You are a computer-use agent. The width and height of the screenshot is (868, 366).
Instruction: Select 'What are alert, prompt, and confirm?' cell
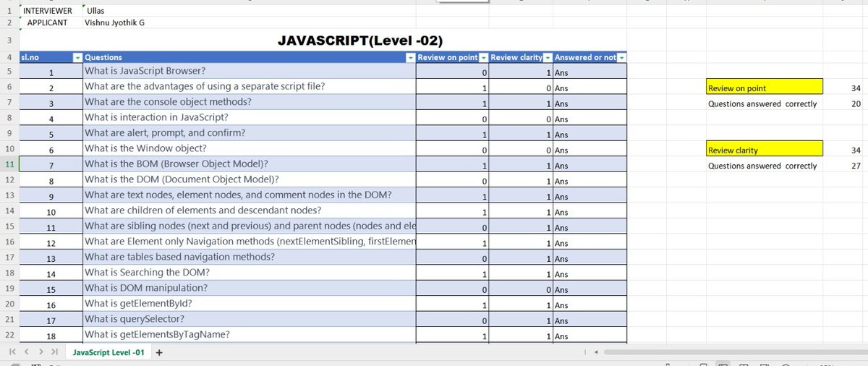point(250,134)
